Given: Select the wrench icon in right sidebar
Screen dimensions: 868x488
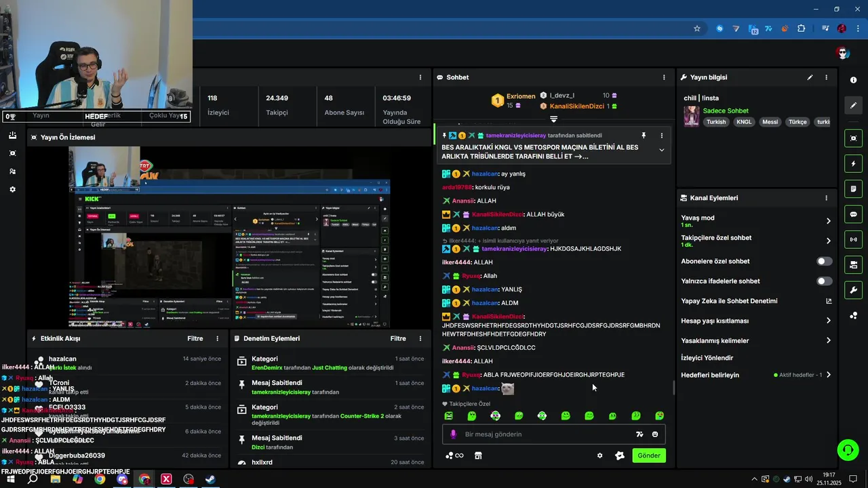Looking at the screenshot, I should click(853, 290).
